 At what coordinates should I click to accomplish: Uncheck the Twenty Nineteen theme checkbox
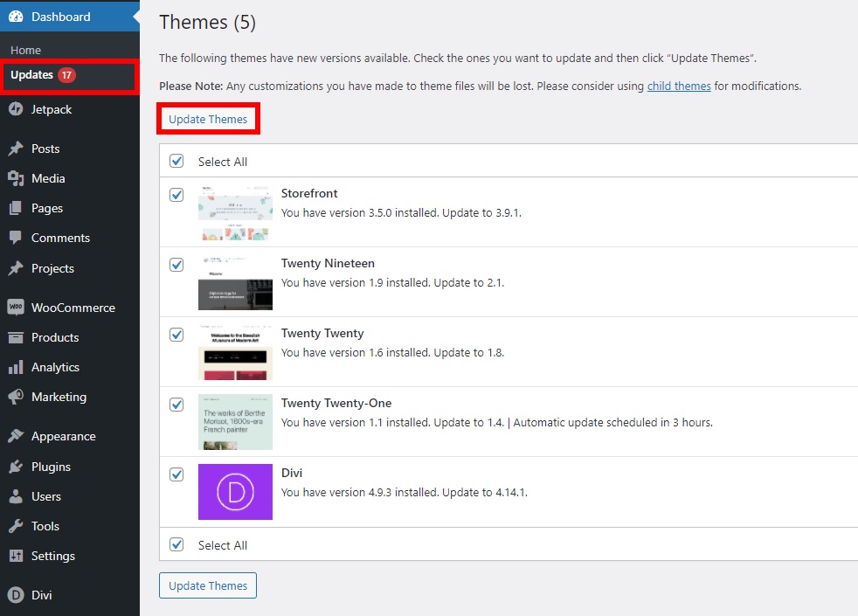[176, 265]
